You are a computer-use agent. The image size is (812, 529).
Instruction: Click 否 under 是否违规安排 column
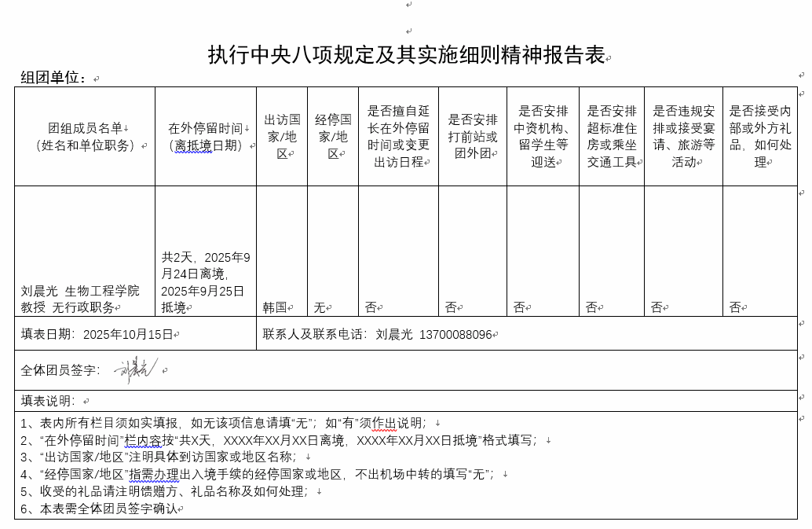click(657, 307)
